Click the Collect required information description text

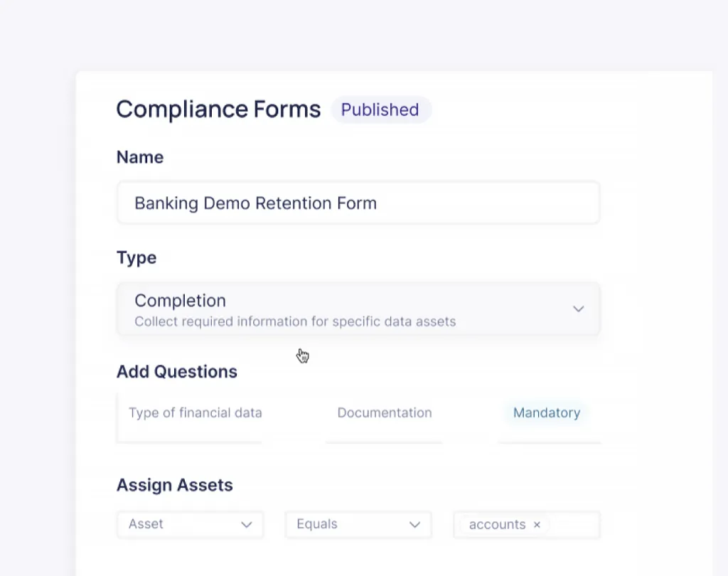295,321
